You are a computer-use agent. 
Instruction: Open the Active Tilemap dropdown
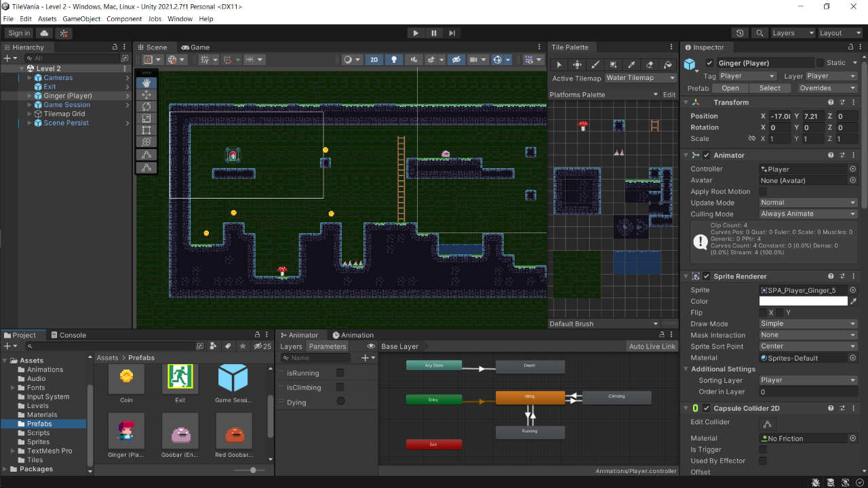click(640, 78)
